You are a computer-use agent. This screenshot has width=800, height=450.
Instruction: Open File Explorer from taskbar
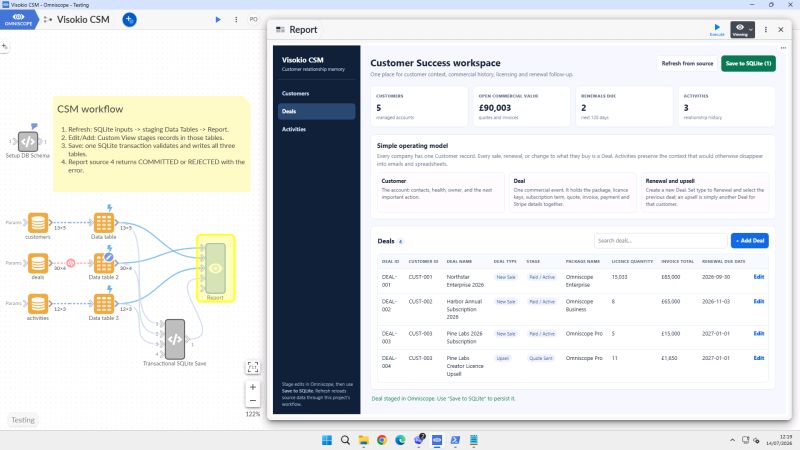(363, 440)
